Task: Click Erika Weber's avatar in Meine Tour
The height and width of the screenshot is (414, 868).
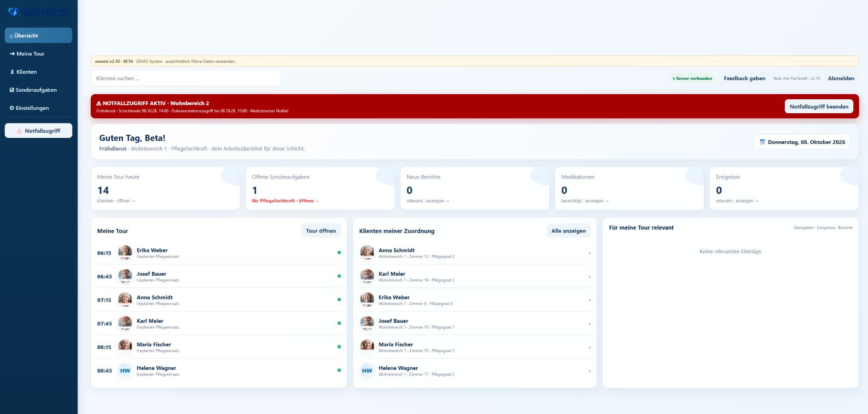Action: (x=125, y=252)
